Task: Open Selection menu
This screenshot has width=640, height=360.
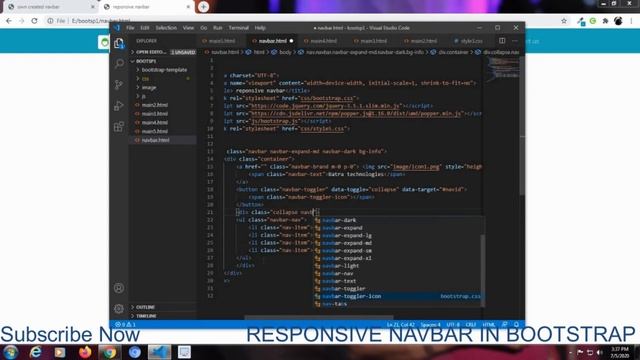Action: [x=166, y=28]
